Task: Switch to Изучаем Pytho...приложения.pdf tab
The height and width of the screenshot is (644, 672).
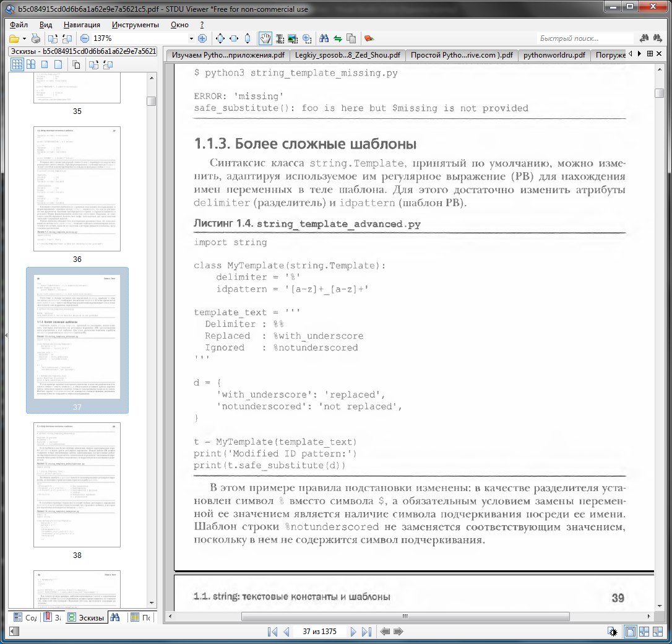Action: 228,55
